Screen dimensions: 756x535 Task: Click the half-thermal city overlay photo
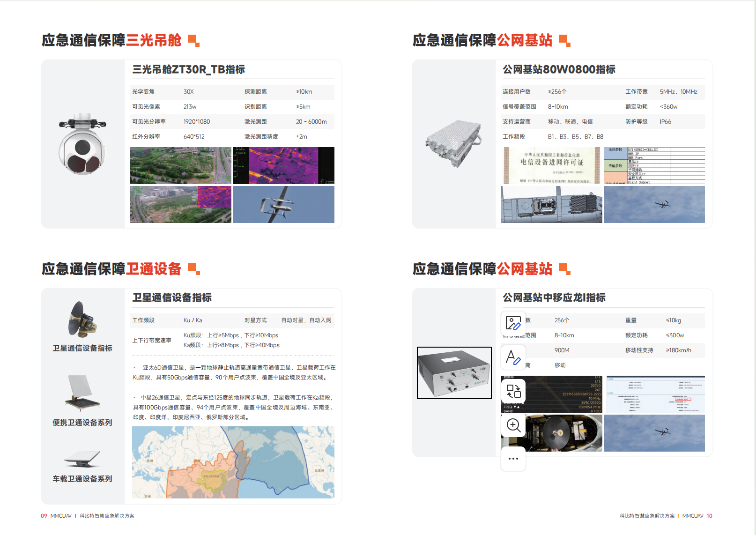181,204
